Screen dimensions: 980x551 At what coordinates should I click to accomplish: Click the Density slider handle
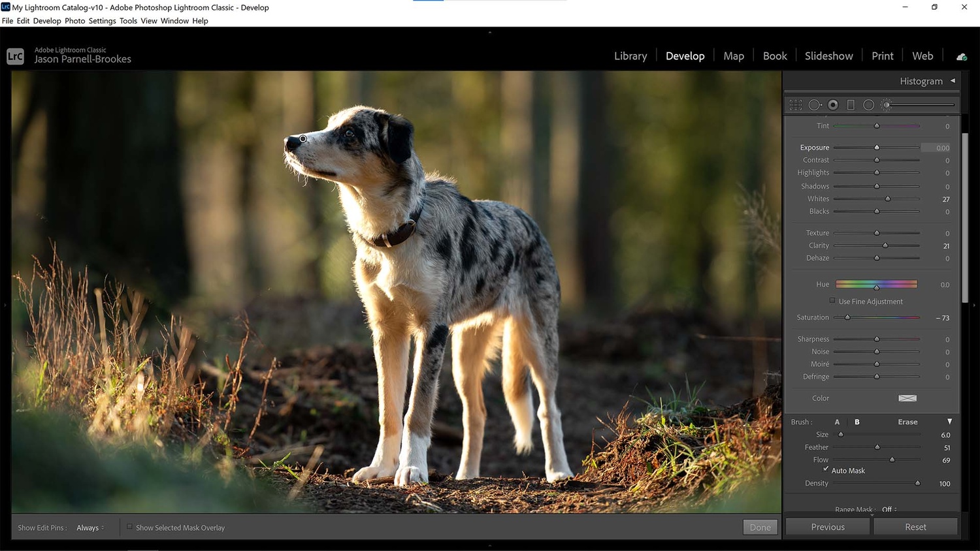(x=917, y=483)
